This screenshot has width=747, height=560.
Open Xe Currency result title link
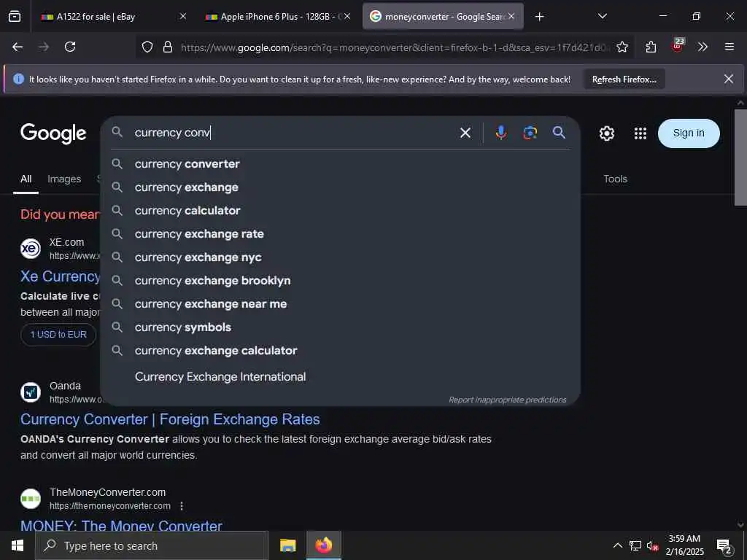coord(61,276)
